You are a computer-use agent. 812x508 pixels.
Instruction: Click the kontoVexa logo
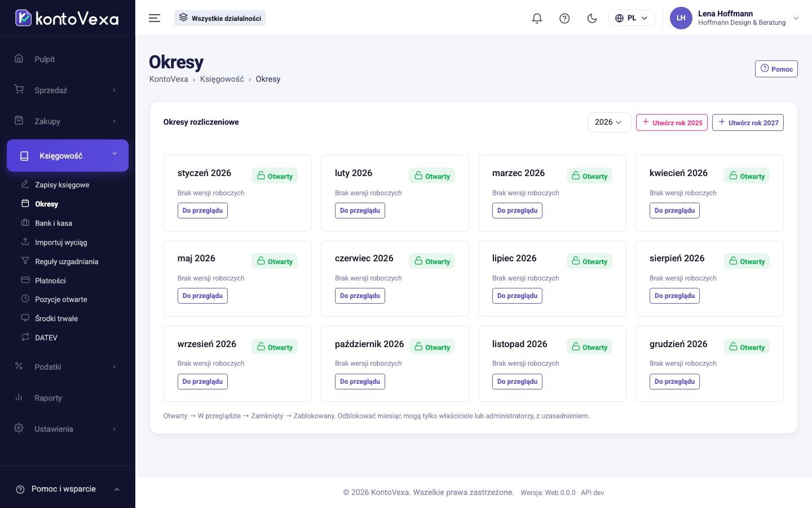67,18
